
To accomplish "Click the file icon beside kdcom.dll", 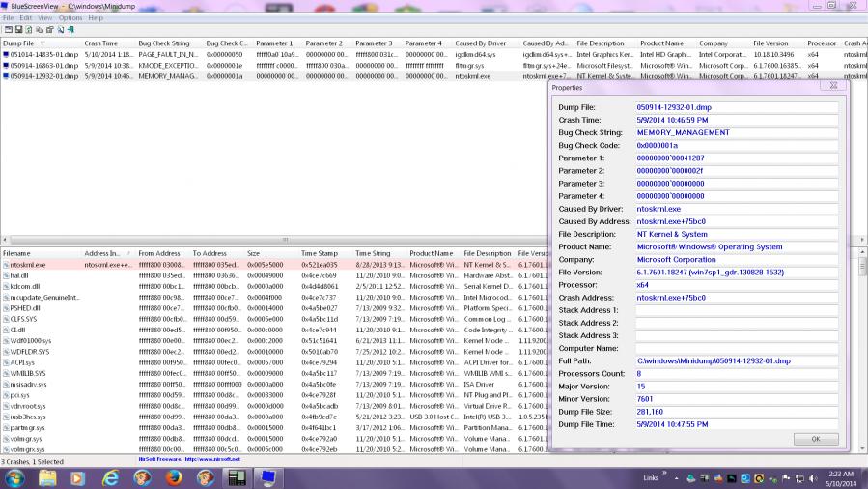I will (6, 286).
